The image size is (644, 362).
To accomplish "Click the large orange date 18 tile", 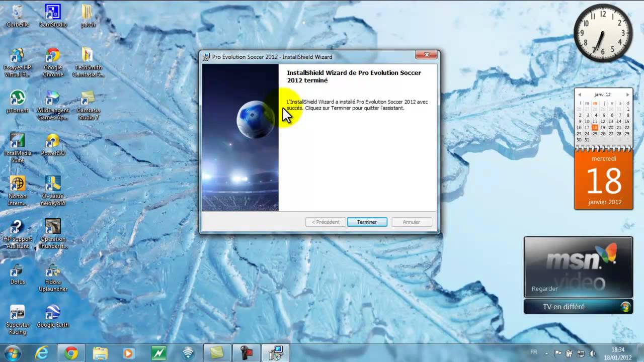I will click(604, 180).
